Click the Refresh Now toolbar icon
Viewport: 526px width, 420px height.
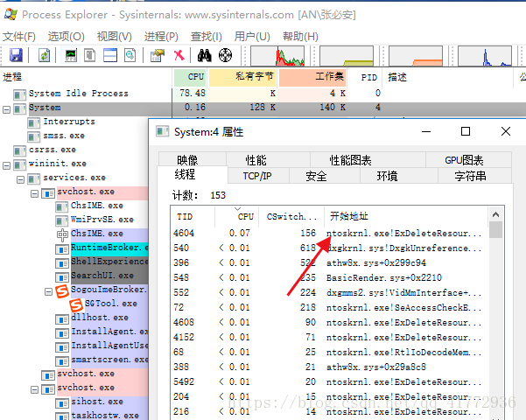coord(44,55)
